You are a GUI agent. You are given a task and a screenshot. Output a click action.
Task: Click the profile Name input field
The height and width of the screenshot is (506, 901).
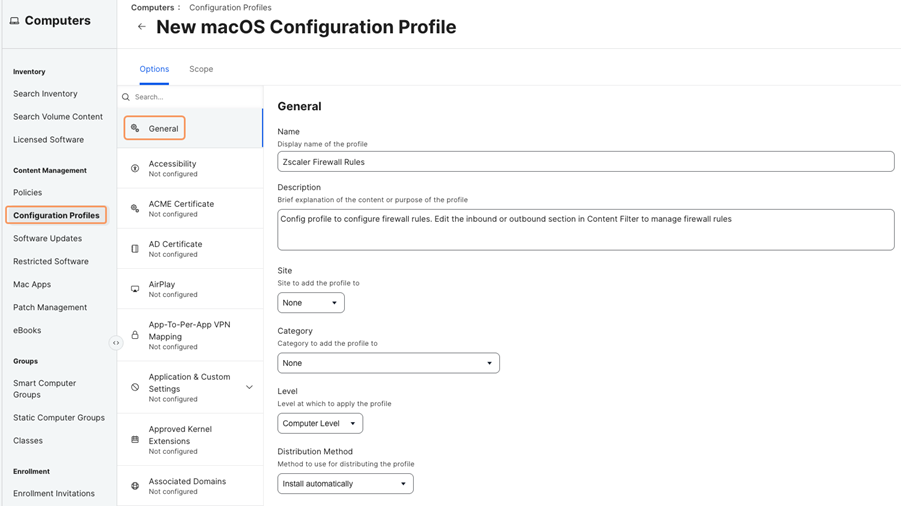pyautogui.click(x=585, y=162)
